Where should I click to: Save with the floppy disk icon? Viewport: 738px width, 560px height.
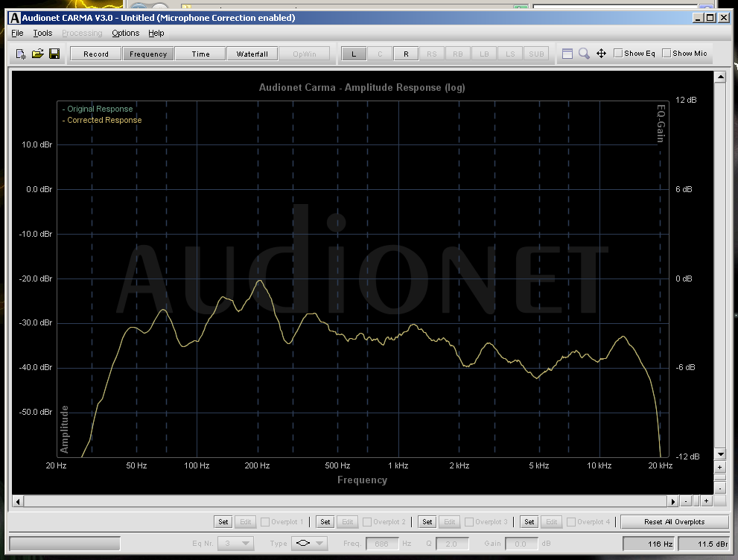click(54, 54)
